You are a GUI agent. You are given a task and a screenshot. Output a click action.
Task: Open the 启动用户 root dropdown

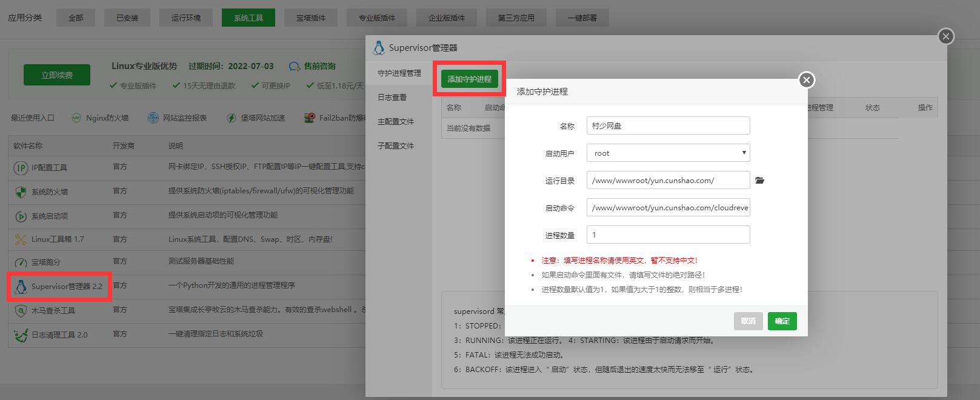pos(668,153)
